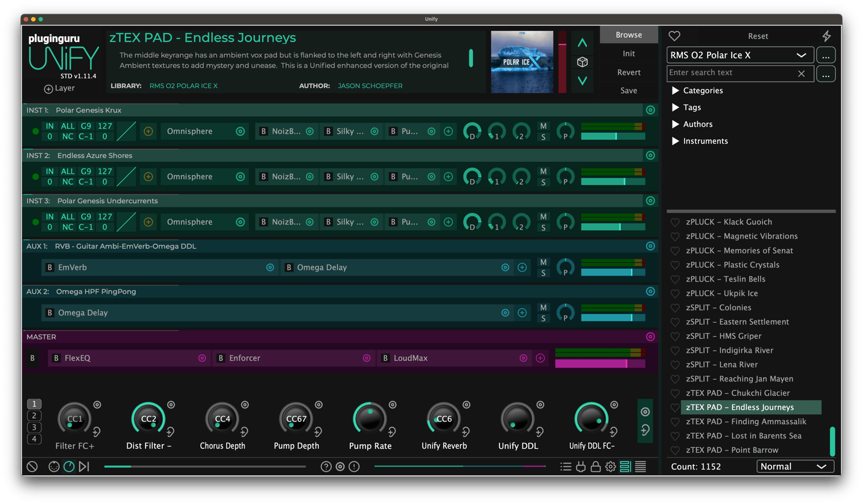The image size is (863, 504).
Task: Click the Polar Ice X artwork thumbnail
Action: click(522, 62)
